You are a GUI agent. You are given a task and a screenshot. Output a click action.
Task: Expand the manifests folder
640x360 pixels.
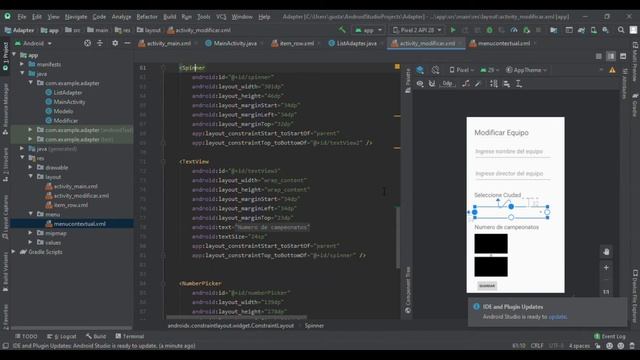[22, 64]
